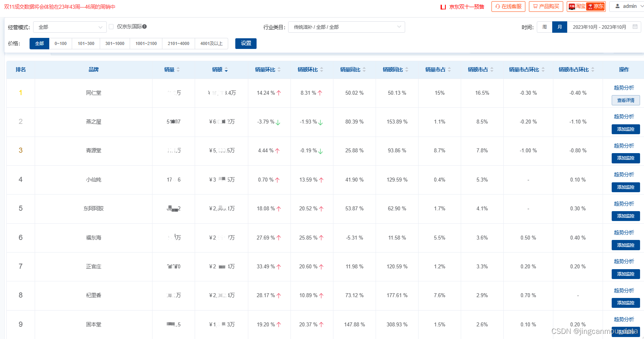Screen dimensions: 644x339
Task: Sort by 销额同比 column arrows
Action: [x=407, y=69]
